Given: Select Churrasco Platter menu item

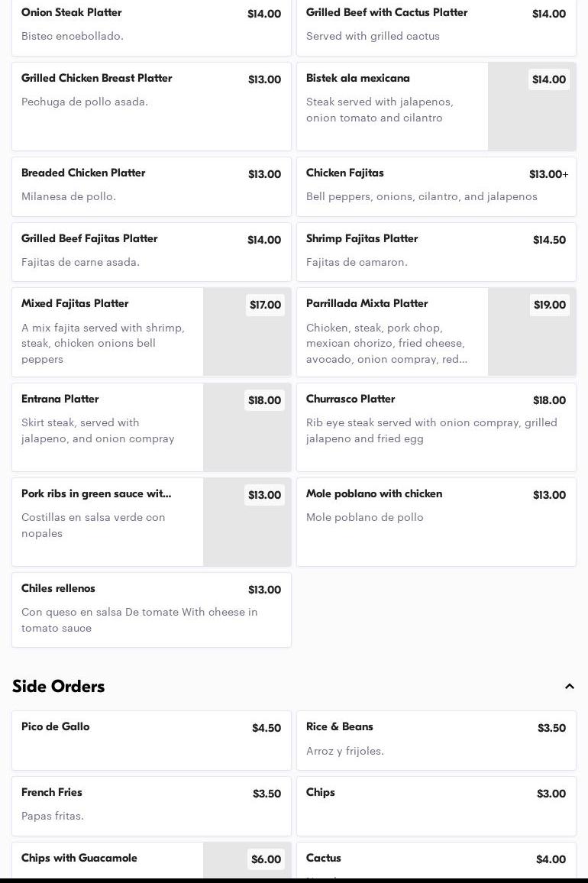Looking at the screenshot, I should 436,427.
